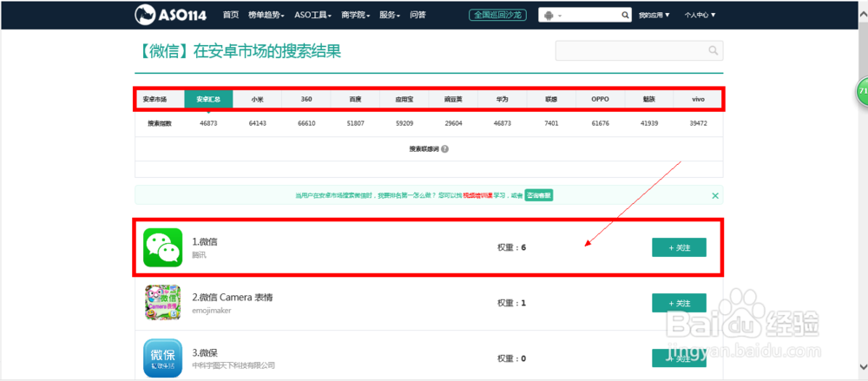This screenshot has height=381, width=868.
Task: Open the Android platform selector in navbar search
Action: point(552,15)
